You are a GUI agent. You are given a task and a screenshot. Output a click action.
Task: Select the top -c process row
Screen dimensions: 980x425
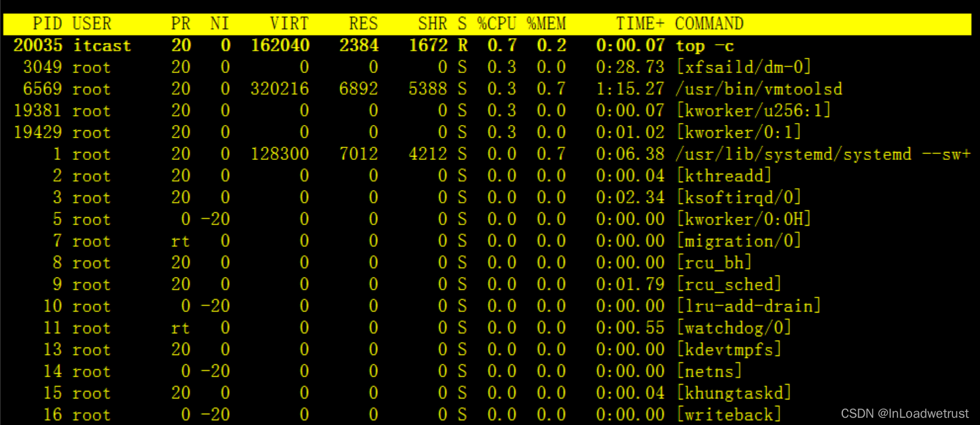tap(487, 45)
